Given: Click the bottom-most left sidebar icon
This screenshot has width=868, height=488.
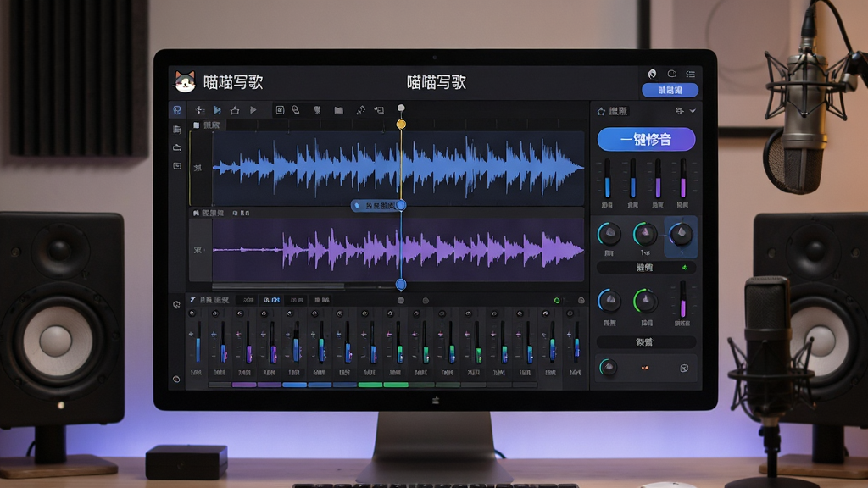Looking at the screenshot, I should [x=176, y=379].
